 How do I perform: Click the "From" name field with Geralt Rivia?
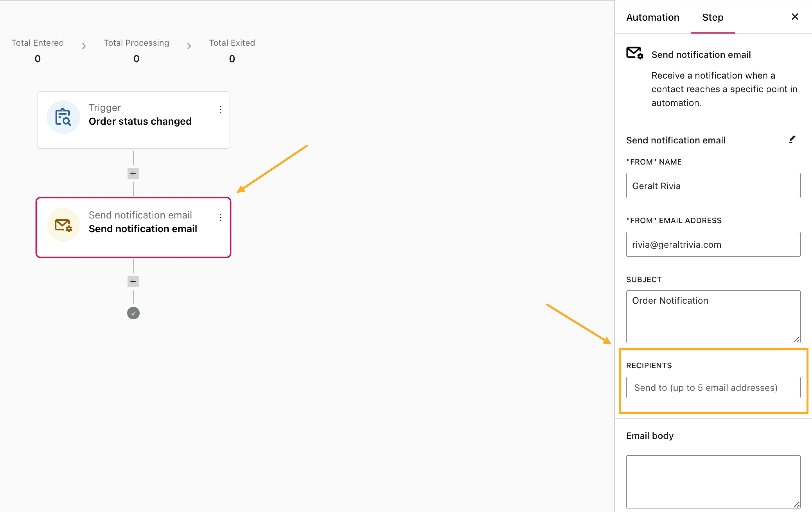[713, 186]
